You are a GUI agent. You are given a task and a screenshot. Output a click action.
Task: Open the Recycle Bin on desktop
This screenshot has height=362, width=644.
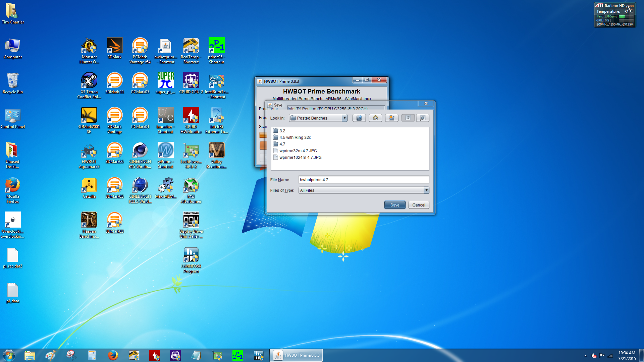click(x=12, y=83)
